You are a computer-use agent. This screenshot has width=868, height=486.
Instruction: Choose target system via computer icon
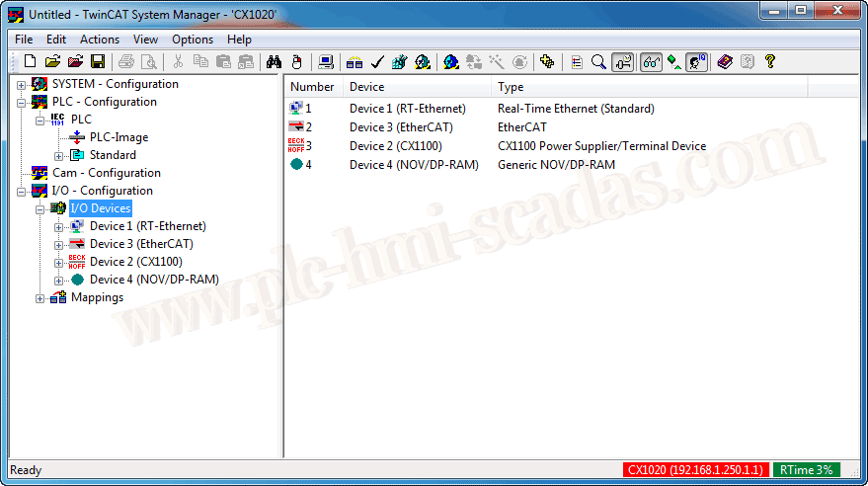click(x=327, y=62)
